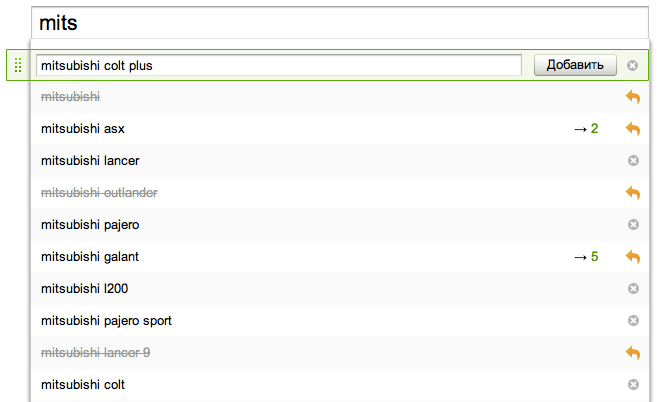Select the mitsubishi asx suggestion
The width and height of the screenshot is (660, 402).
(x=83, y=129)
